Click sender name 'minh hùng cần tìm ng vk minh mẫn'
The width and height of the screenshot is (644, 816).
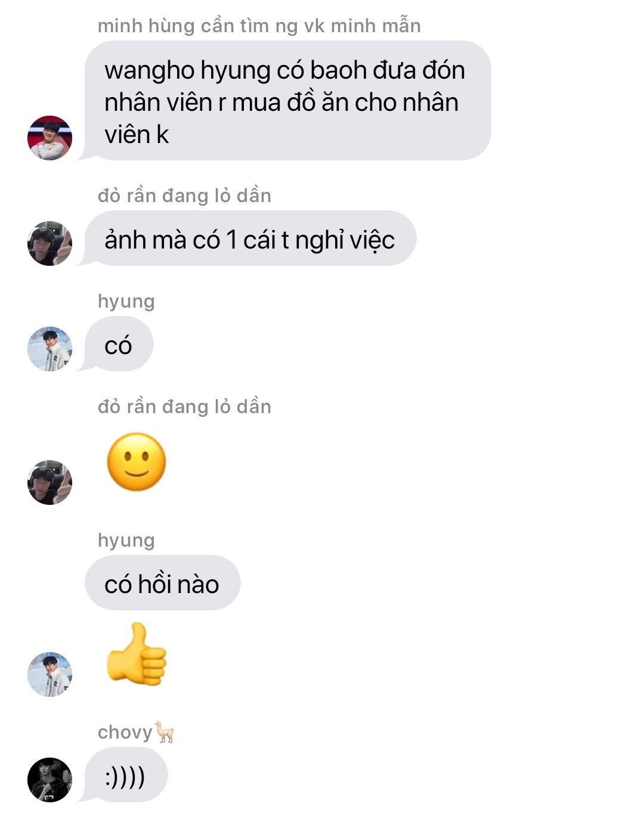[x=259, y=26]
